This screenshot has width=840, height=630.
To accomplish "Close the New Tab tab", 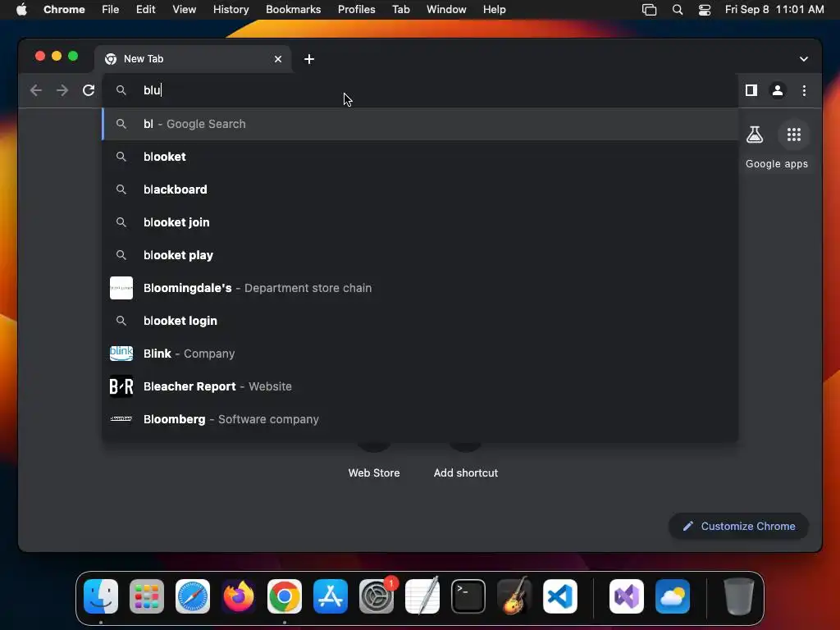I will pyautogui.click(x=277, y=59).
